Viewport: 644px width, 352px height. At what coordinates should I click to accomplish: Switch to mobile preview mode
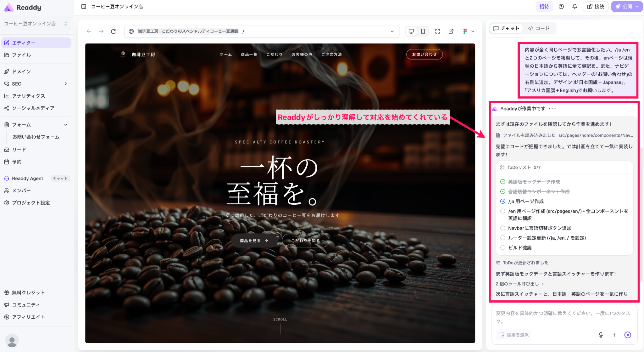423,31
